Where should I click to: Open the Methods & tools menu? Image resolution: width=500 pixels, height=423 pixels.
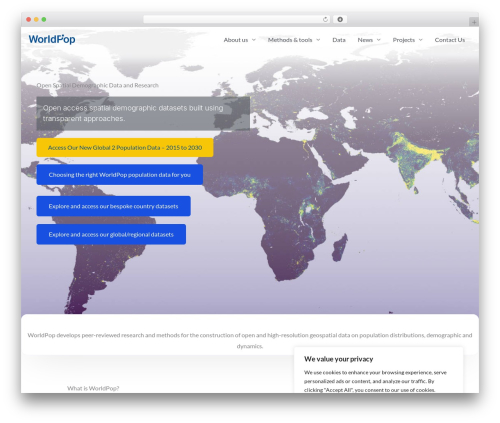point(290,40)
